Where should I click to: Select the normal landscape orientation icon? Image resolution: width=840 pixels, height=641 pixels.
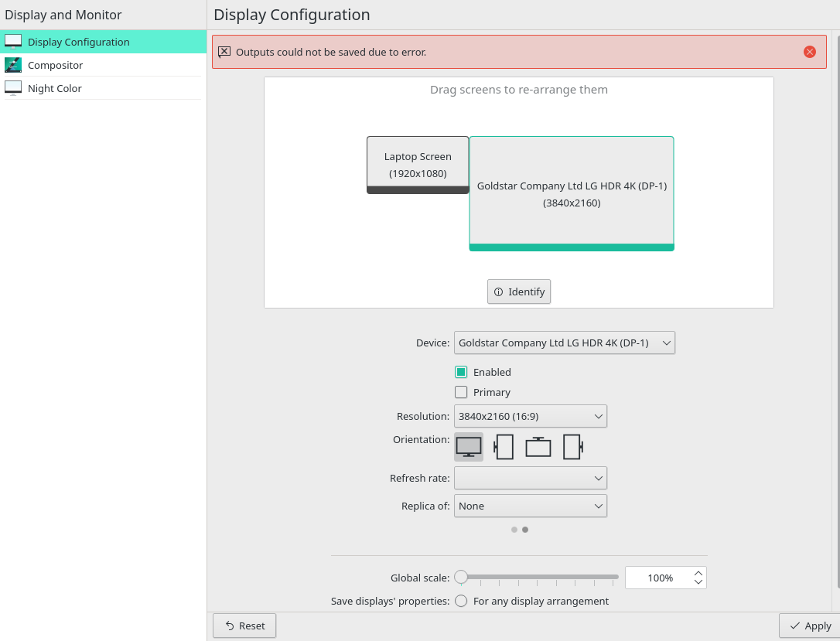tap(469, 446)
